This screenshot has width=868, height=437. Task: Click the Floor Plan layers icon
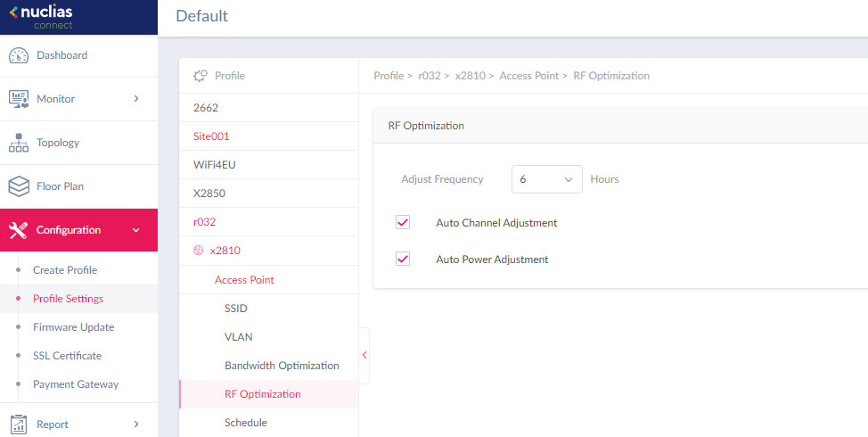point(19,186)
